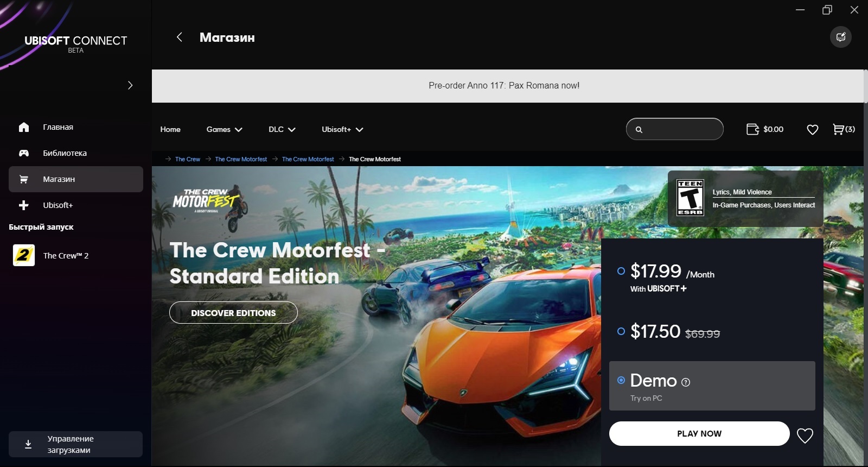Expand the DLC dropdown menu
Image resolution: width=868 pixels, height=467 pixels.
282,129
